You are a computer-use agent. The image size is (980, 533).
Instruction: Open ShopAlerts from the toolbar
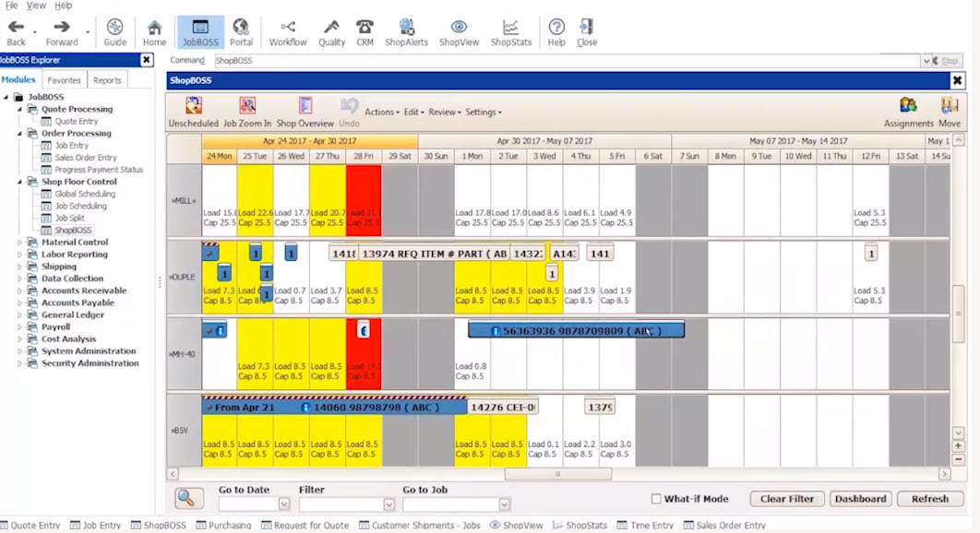[x=406, y=28]
